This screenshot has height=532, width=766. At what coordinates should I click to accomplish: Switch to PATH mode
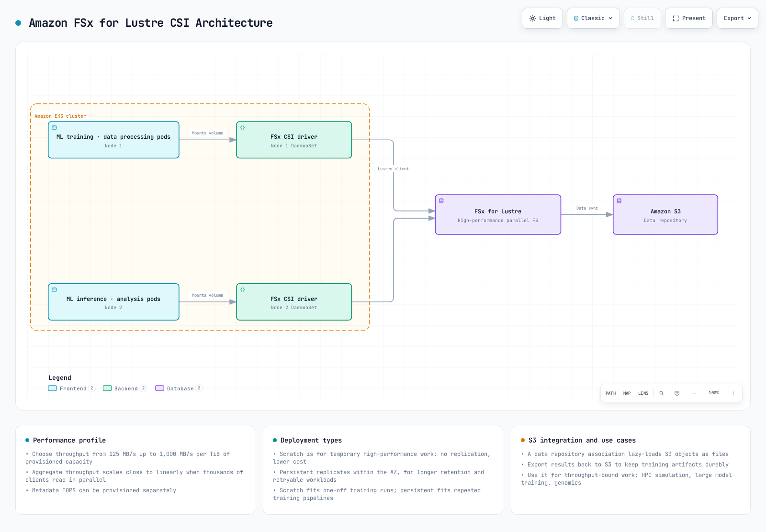[611, 393]
